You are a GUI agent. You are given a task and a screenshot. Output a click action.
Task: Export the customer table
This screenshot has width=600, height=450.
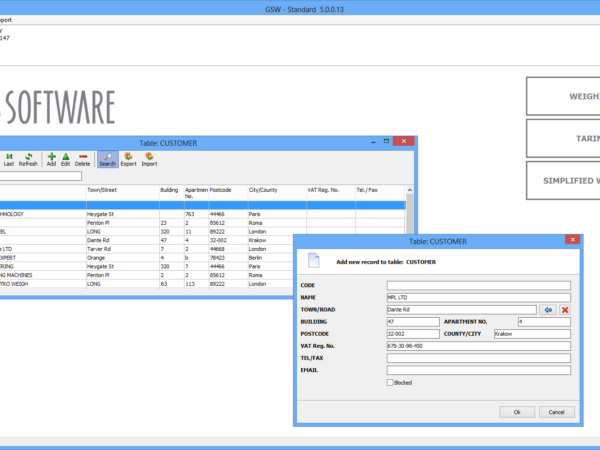129,159
